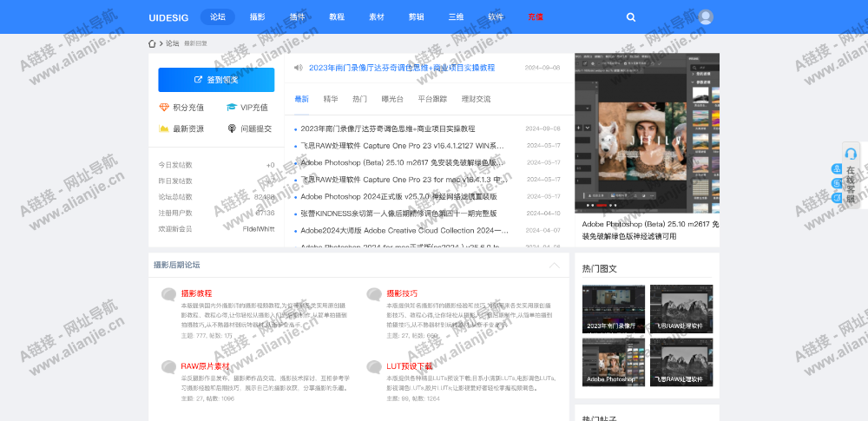Viewport: 868px width, 421px height.
Task: Switch to the 平台跟踪 tab
Action: click(x=432, y=99)
